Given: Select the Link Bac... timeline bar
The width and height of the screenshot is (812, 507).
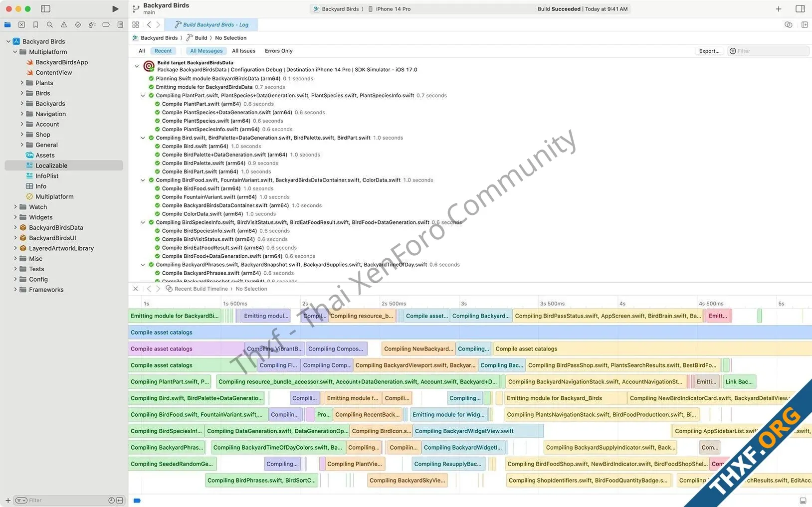Looking at the screenshot, I should (x=740, y=381).
